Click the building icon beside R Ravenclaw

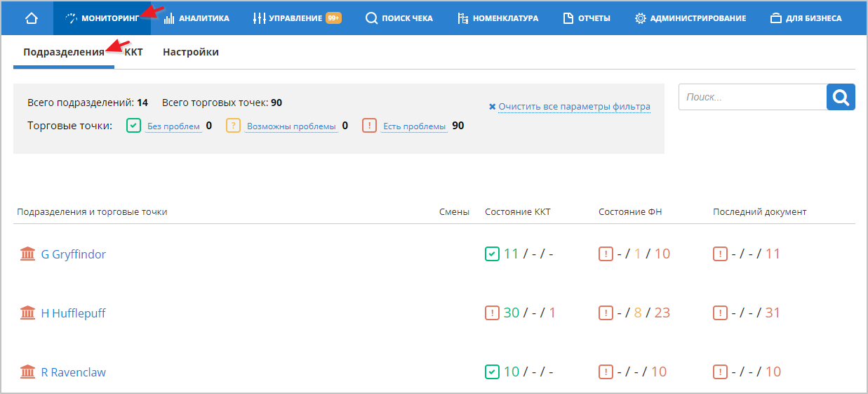pos(28,372)
